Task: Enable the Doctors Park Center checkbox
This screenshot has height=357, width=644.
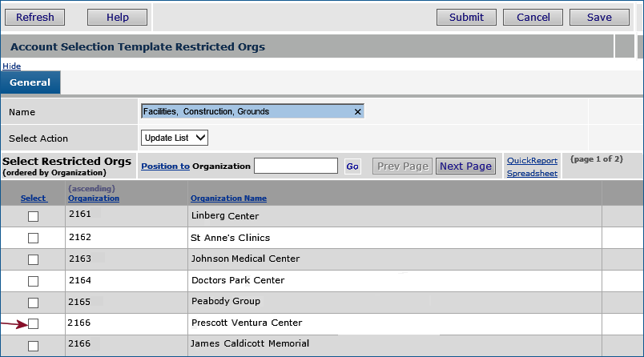Action: point(33,282)
